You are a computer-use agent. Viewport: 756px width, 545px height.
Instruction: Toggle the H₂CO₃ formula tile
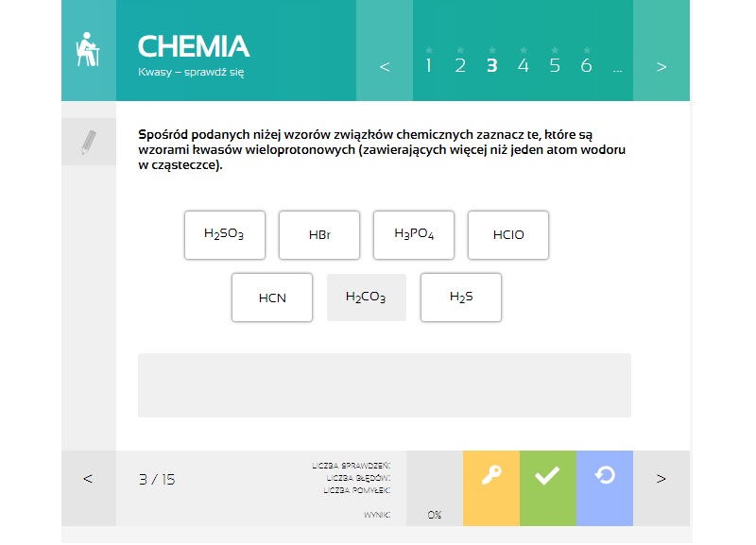366,298
